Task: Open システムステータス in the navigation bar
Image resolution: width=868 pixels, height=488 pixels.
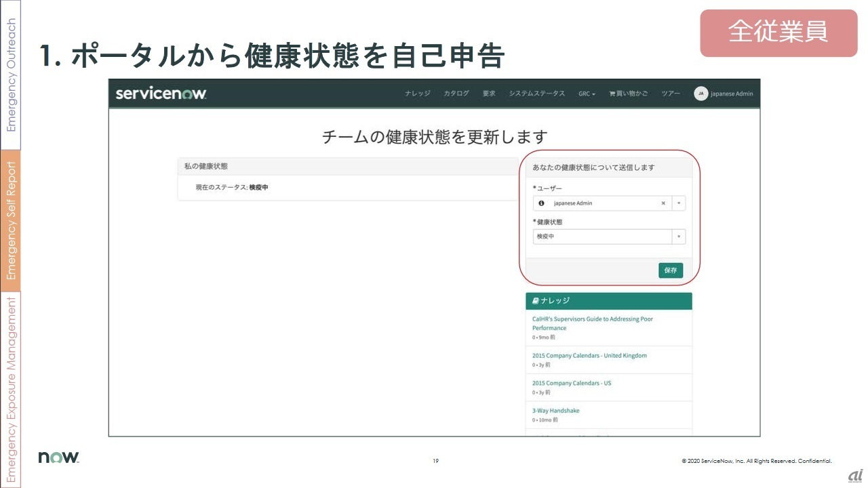Action: 536,94
